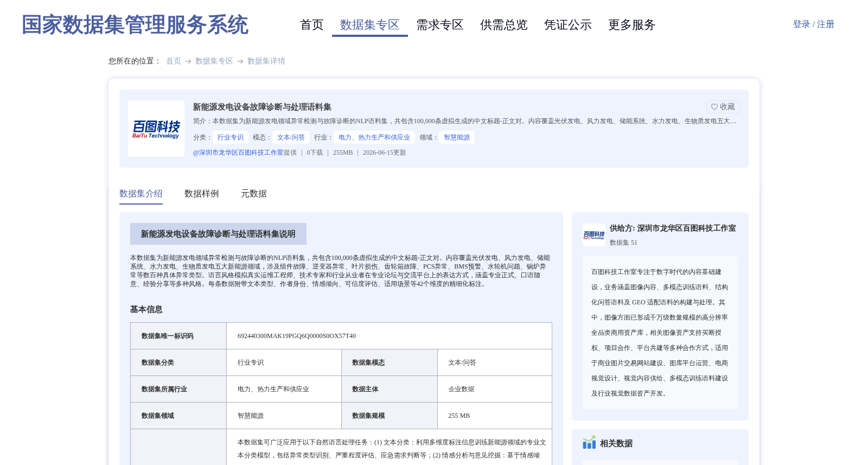
Task: Click the 登录 / 注册 link
Action: (814, 24)
